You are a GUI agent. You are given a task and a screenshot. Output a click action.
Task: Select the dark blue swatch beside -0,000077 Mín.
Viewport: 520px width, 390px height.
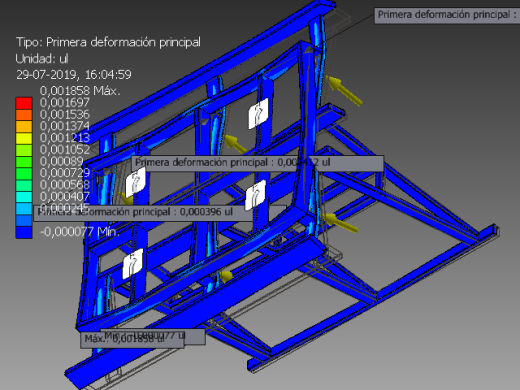[x=24, y=232]
